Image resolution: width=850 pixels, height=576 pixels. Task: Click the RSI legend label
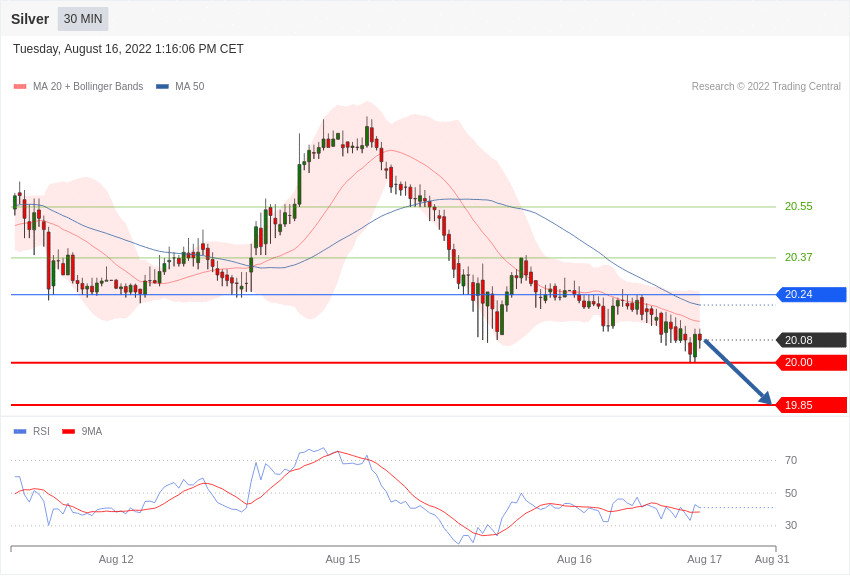click(41, 431)
